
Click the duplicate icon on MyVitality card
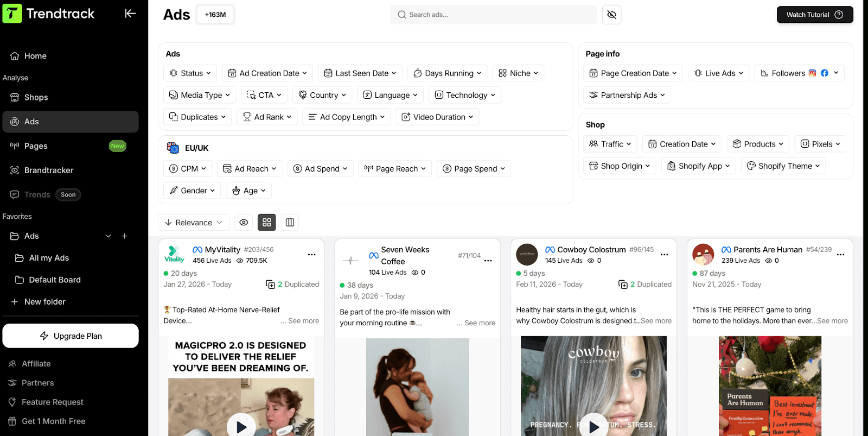270,285
